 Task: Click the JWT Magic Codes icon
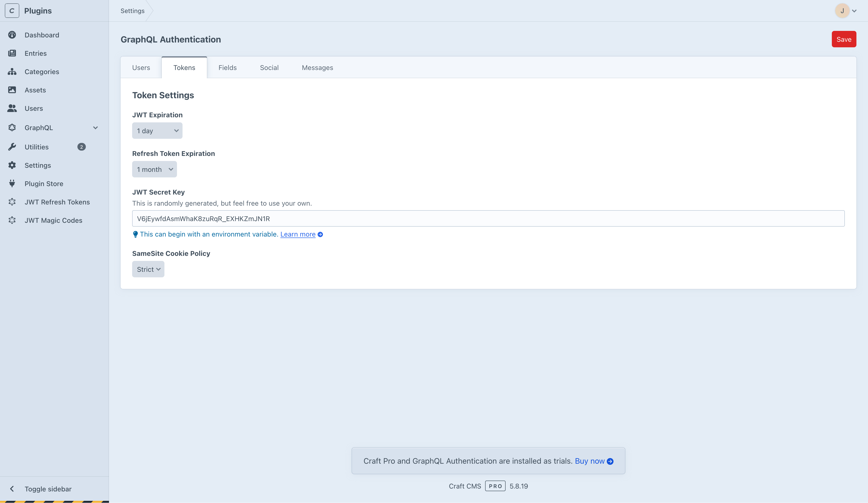click(x=12, y=220)
